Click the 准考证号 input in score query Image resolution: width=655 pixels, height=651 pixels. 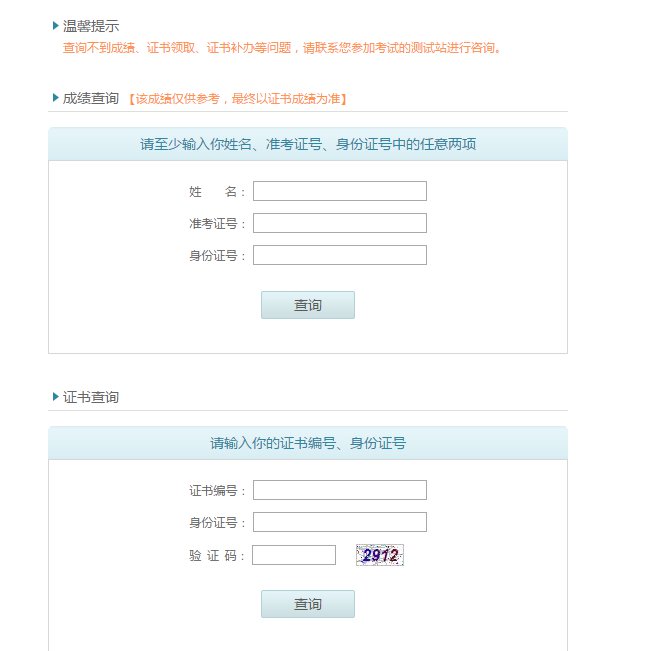(340, 223)
